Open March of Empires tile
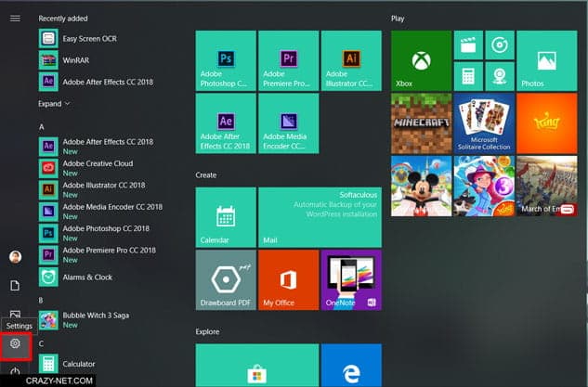The width and height of the screenshot is (588, 387). click(x=547, y=187)
